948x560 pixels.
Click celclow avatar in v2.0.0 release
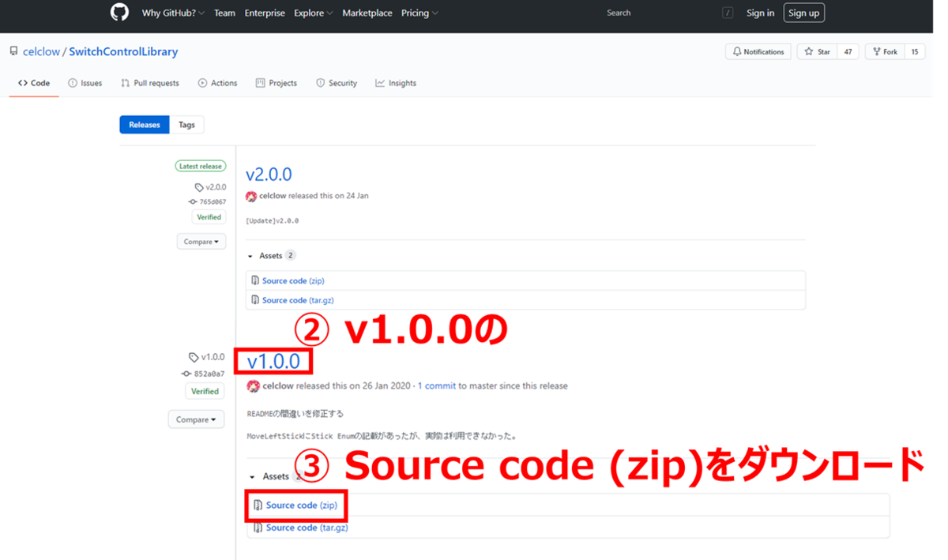pos(251,196)
